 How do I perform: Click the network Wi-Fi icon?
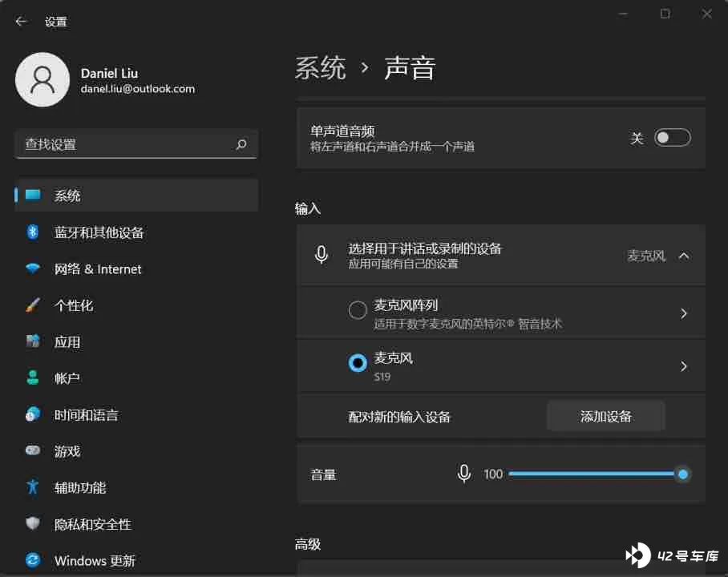pos(33,268)
